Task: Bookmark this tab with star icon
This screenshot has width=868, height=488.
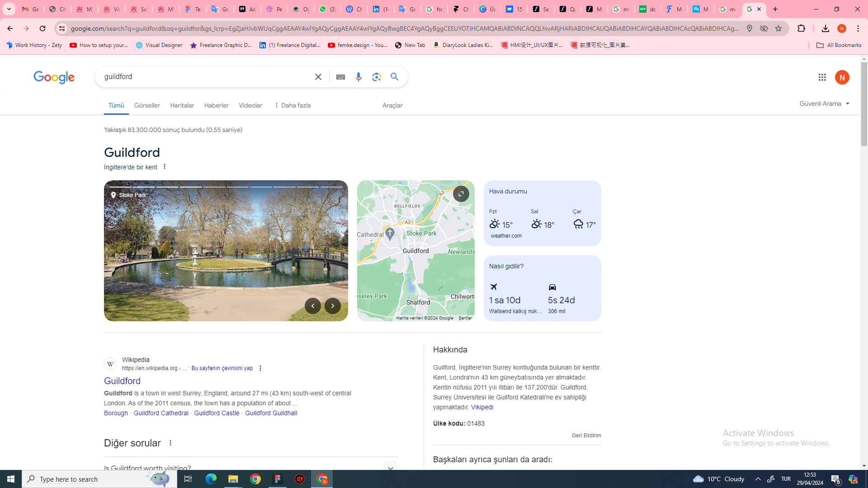Action: (778, 28)
